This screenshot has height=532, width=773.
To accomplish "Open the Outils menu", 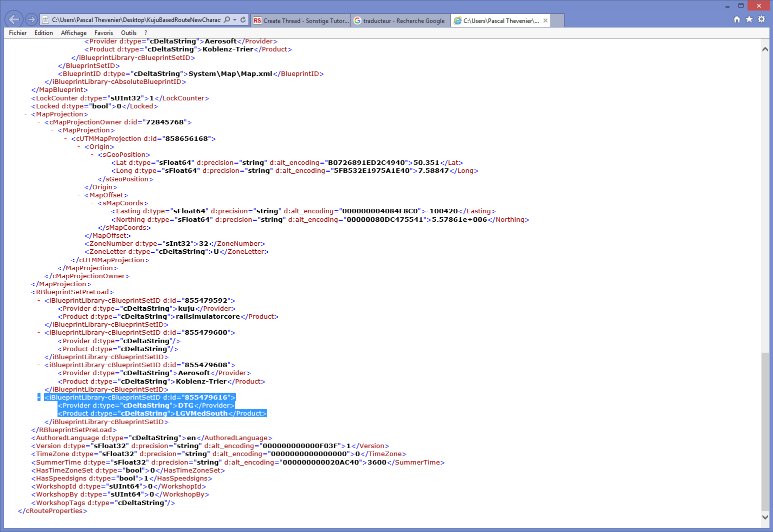I will click(x=128, y=33).
